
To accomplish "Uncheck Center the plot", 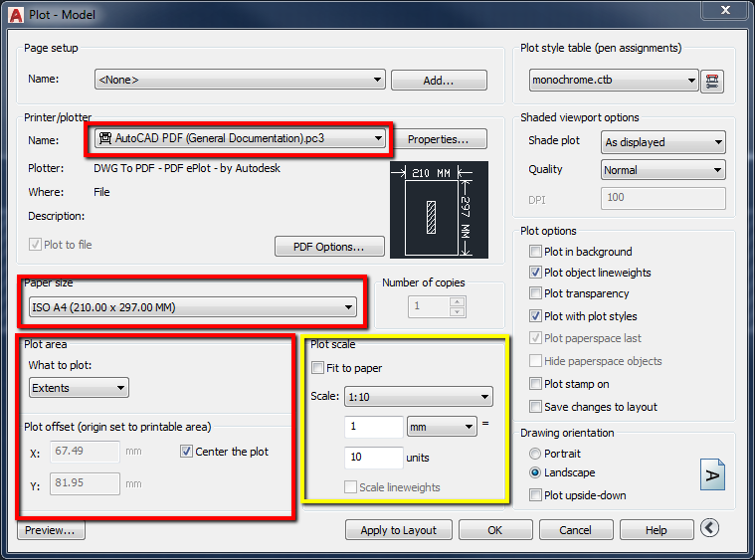I will coord(186,452).
